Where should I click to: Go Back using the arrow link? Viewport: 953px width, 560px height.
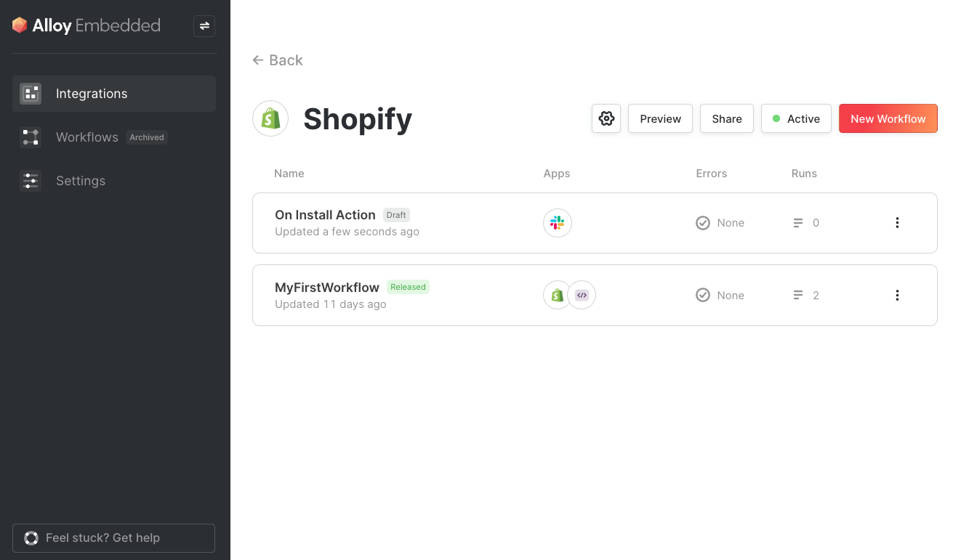click(x=278, y=60)
